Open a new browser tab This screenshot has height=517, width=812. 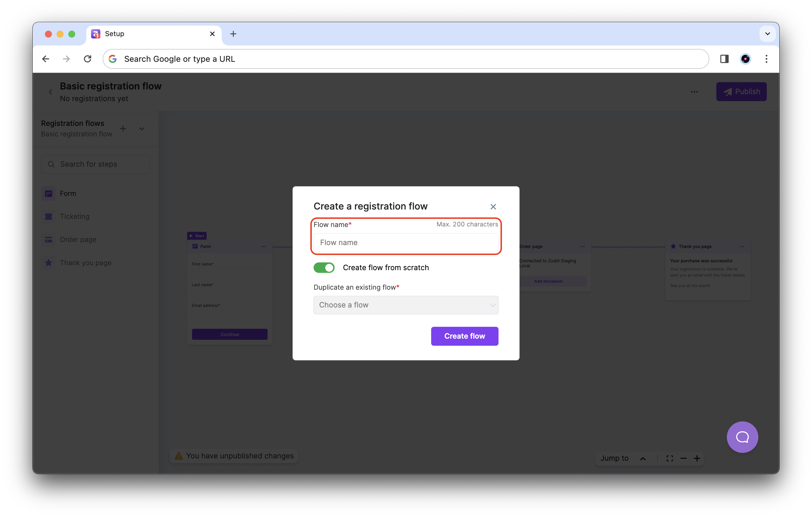pos(233,34)
